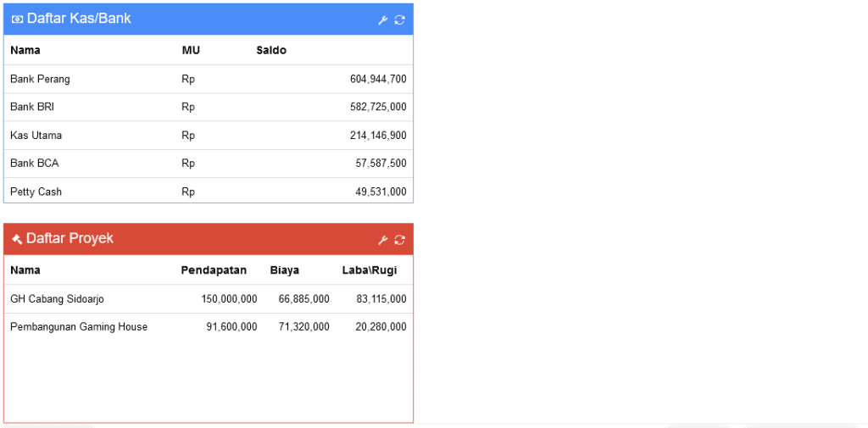Viewport: 868px width, 428px height.
Task: Open wrench settings in Daftar Proyek panel
Action: (x=382, y=240)
